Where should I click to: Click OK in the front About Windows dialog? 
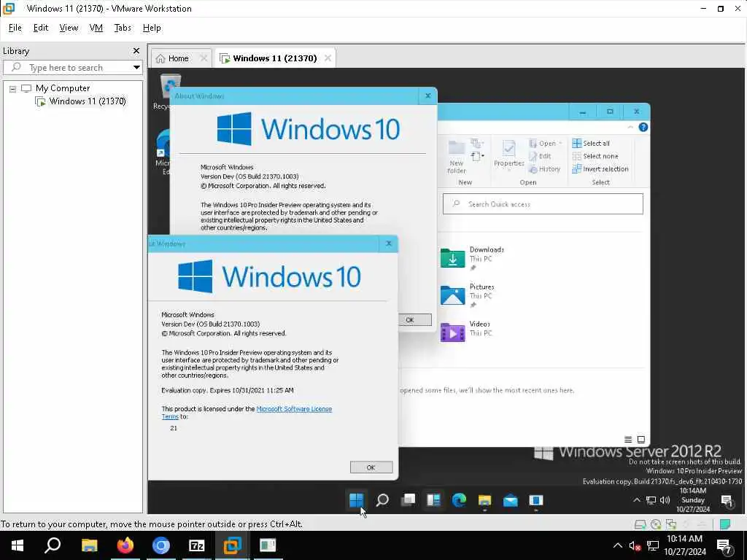click(371, 467)
